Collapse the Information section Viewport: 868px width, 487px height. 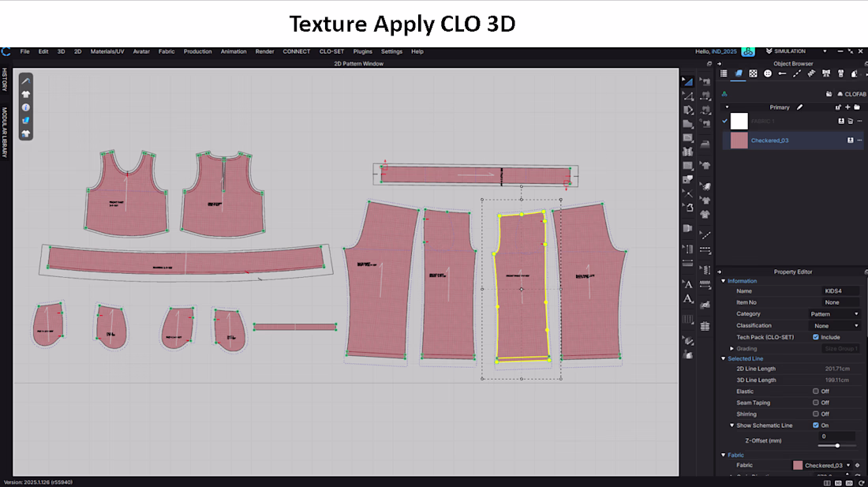coord(723,281)
